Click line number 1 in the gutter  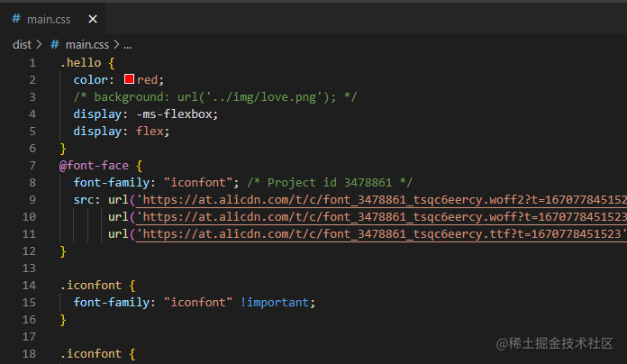coord(32,63)
